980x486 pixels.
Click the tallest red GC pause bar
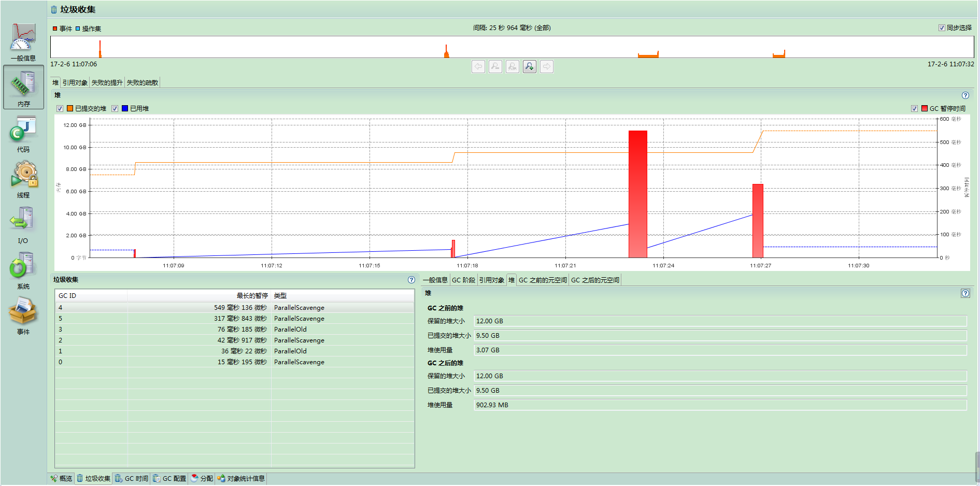(x=638, y=194)
